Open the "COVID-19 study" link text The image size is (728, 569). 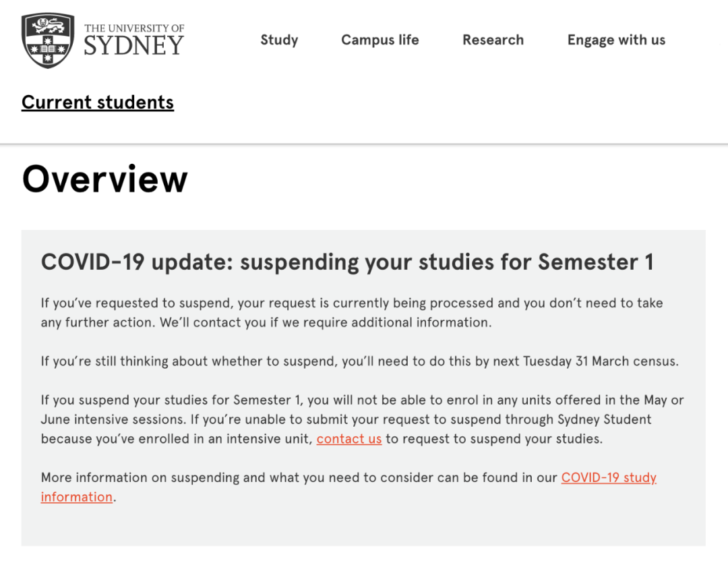coord(609,477)
